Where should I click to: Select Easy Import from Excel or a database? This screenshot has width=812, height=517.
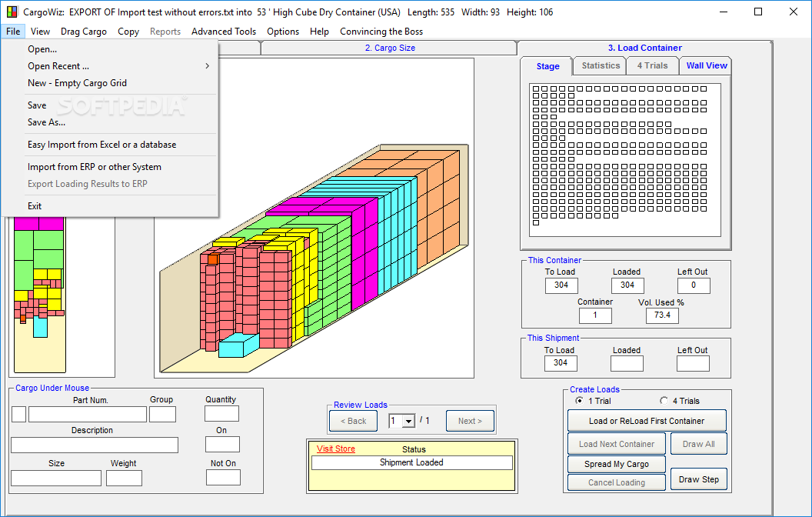point(102,145)
